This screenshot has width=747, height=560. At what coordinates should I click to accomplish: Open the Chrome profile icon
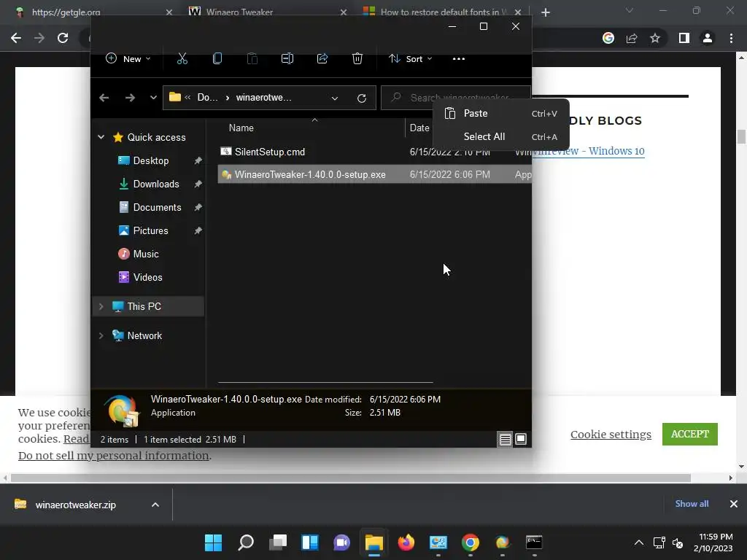tap(708, 38)
